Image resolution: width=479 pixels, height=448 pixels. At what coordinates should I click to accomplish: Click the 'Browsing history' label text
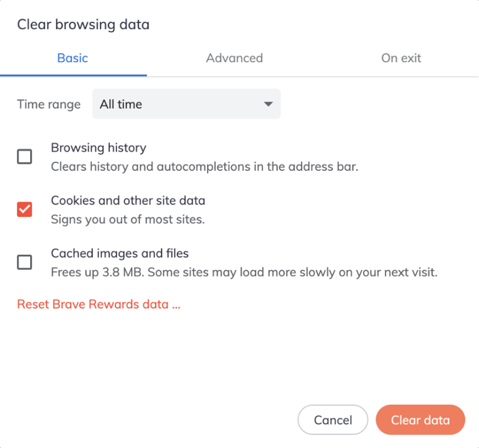(99, 148)
